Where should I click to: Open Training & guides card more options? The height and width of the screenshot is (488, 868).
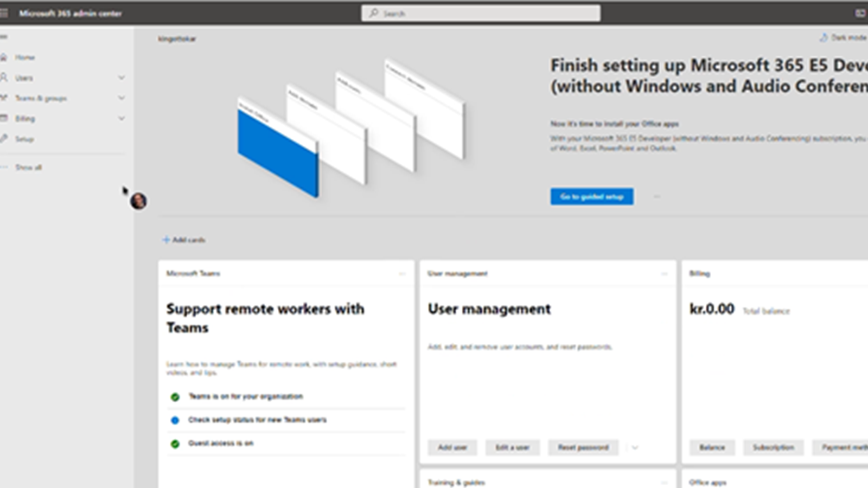point(664,482)
